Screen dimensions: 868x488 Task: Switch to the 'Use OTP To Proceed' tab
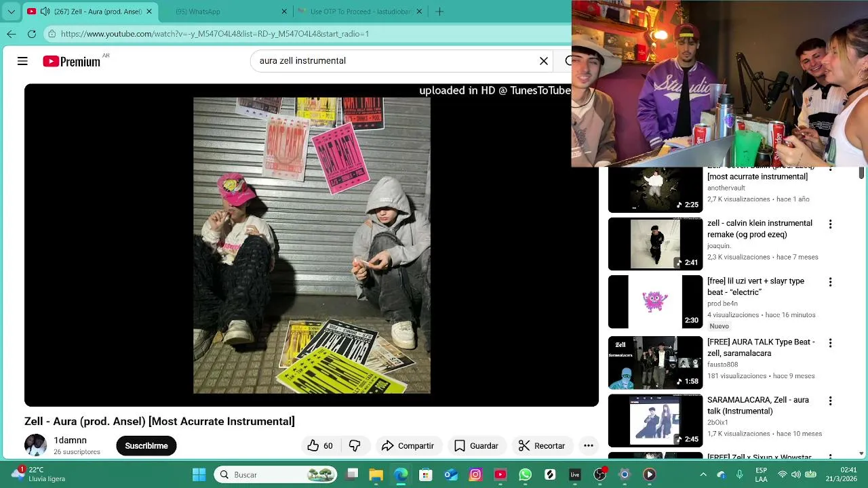click(361, 12)
